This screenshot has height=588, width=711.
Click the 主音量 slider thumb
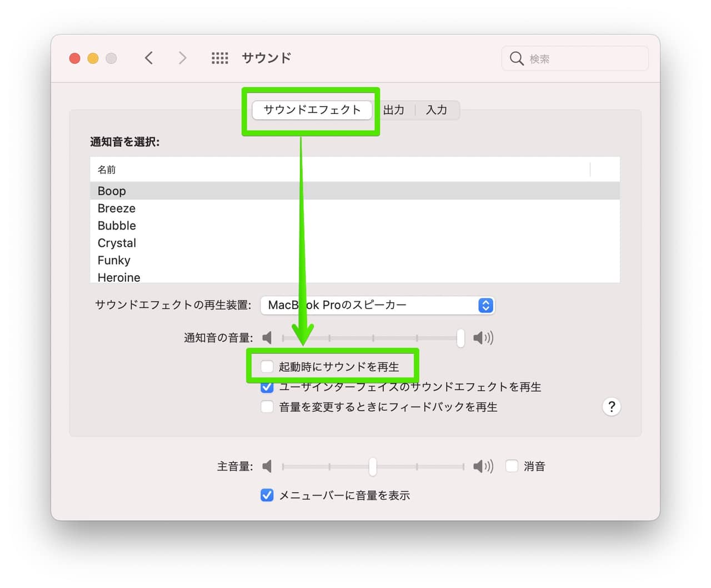[x=373, y=466]
